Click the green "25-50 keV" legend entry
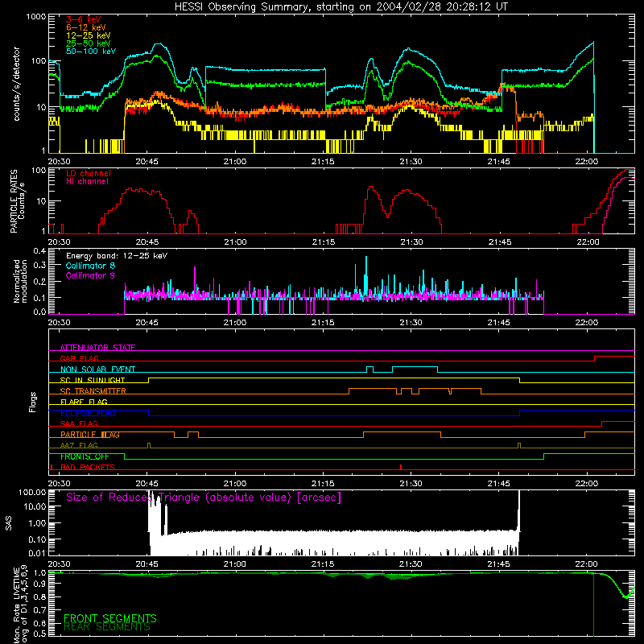The width and height of the screenshot is (644, 644). point(89,43)
